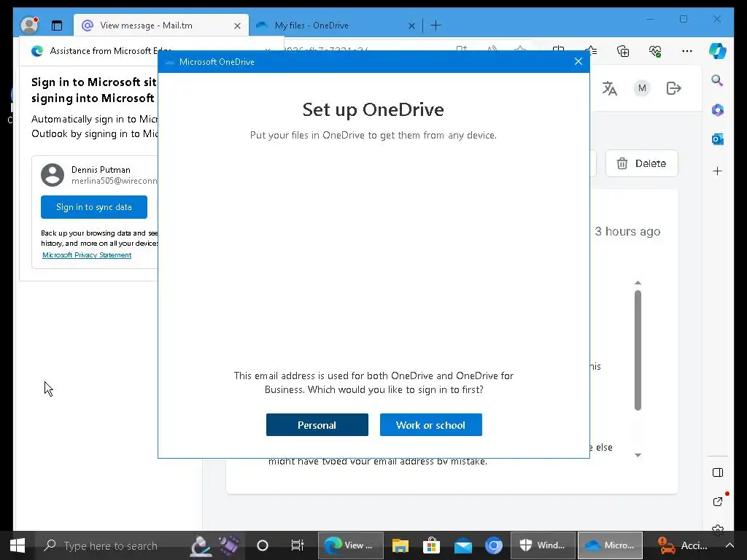
Task: Open Microsoft Store from taskbar
Action: coord(431,545)
